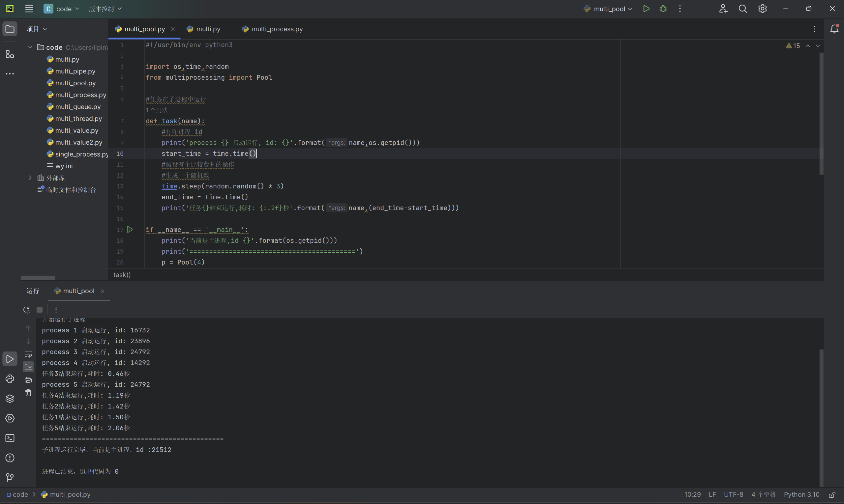This screenshot has height=504, width=844.
Task: Click the 运行 Run panel label
Action: 33,291
